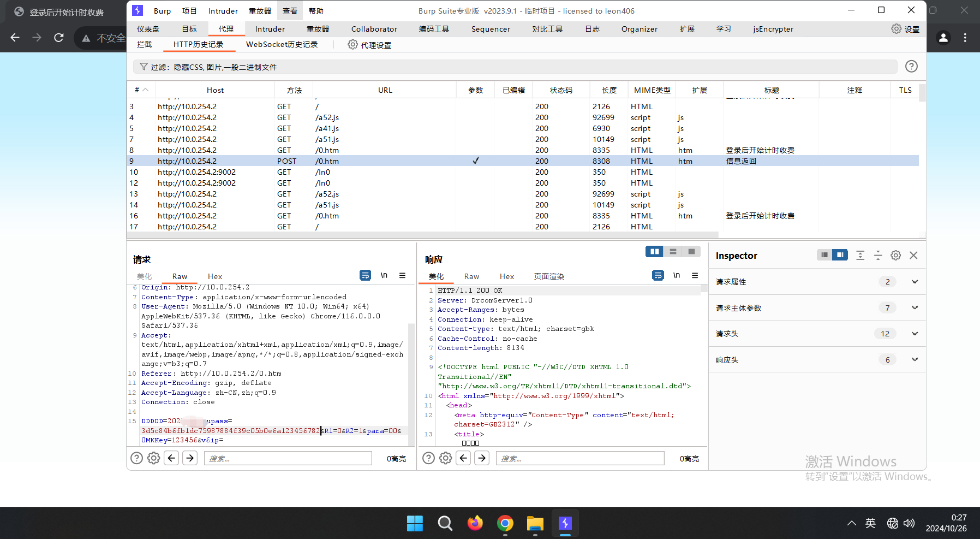Open the 项目 menu
980x539 pixels.
tap(189, 11)
